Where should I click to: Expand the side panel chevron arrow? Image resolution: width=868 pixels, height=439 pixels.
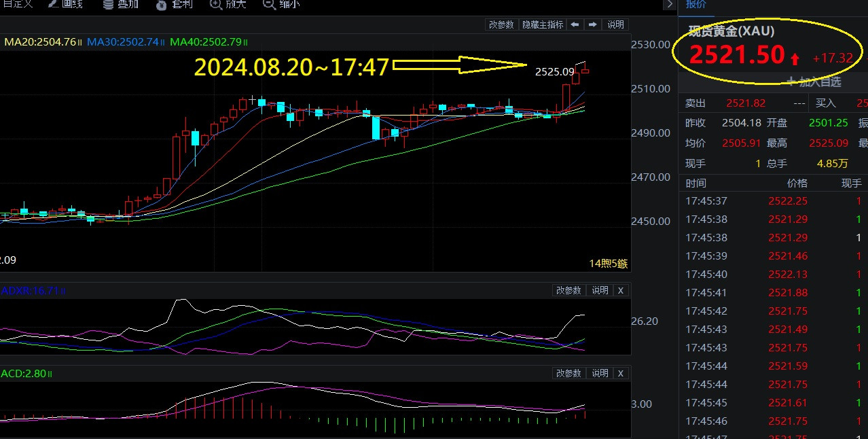point(670,4)
